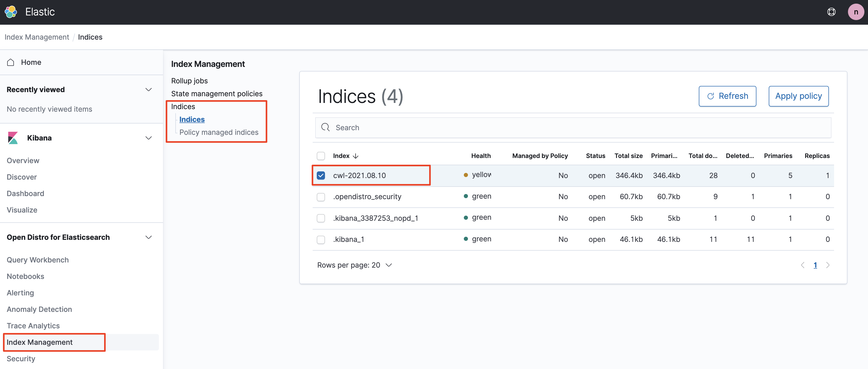Go to next page arrow

click(828, 265)
